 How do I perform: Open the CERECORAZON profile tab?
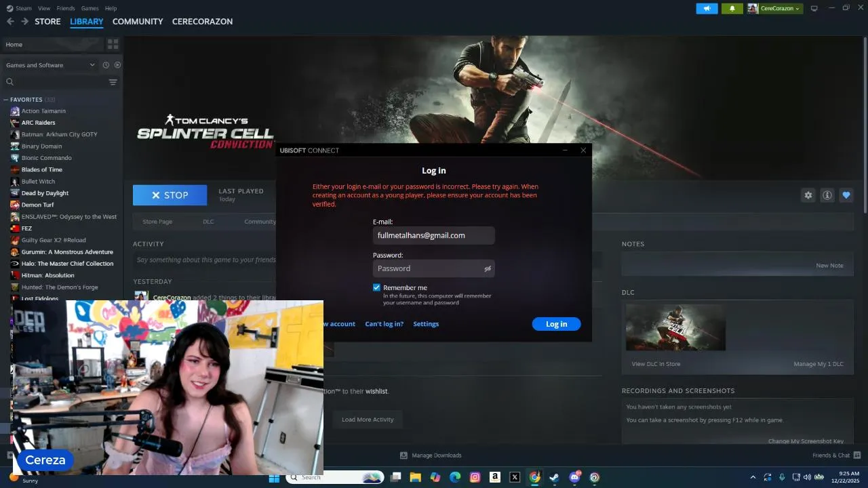[x=202, y=22]
